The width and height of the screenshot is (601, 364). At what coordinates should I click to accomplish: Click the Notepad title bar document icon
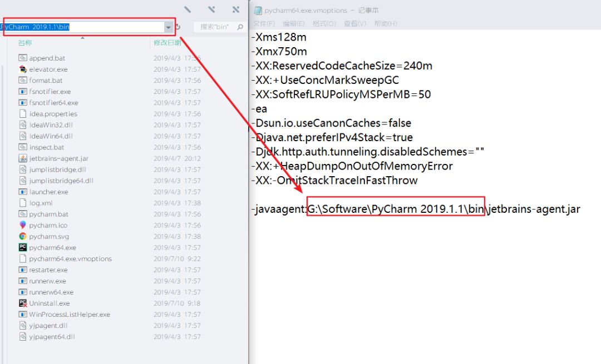pos(258,11)
